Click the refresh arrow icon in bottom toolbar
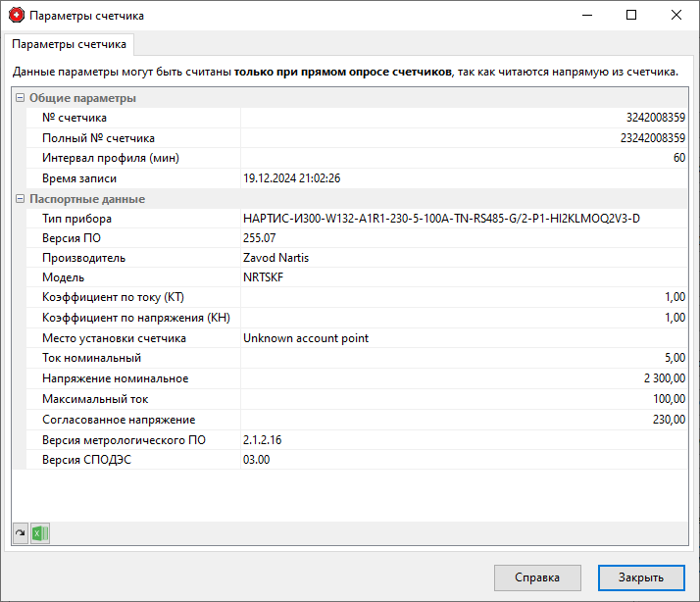The width and height of the screenshot is (700, 602). (21, 533)
